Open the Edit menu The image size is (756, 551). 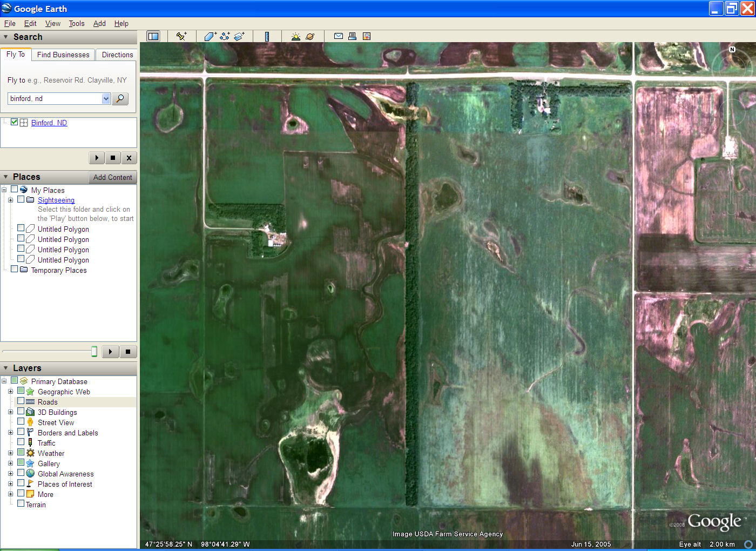[30, 23]
